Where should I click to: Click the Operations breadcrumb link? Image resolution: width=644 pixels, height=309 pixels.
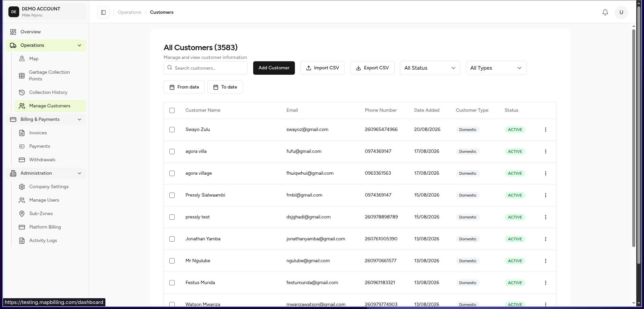[x=130, y=12]
